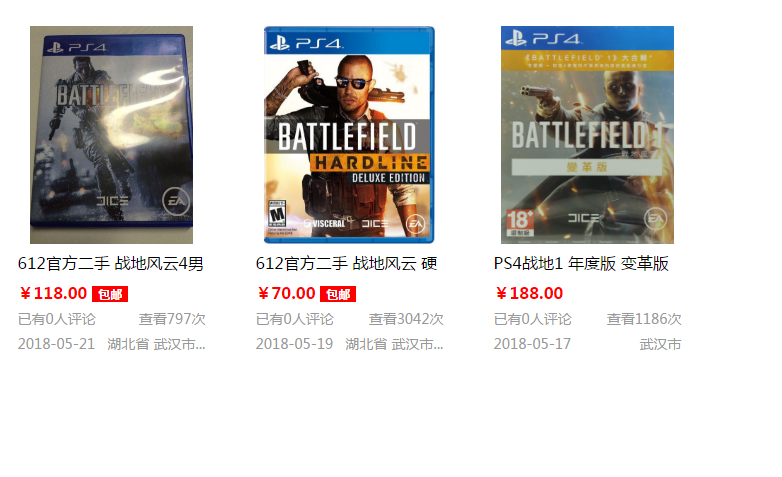Viewport: 782px width, 477px height.
Task: Open comments for Battlefield 1 listing
Action: pyautogui.click(x=533, y=319)
